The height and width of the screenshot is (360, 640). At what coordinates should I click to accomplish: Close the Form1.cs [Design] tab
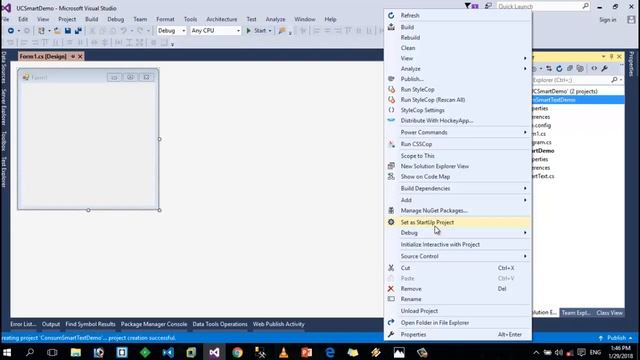(80, 56)
